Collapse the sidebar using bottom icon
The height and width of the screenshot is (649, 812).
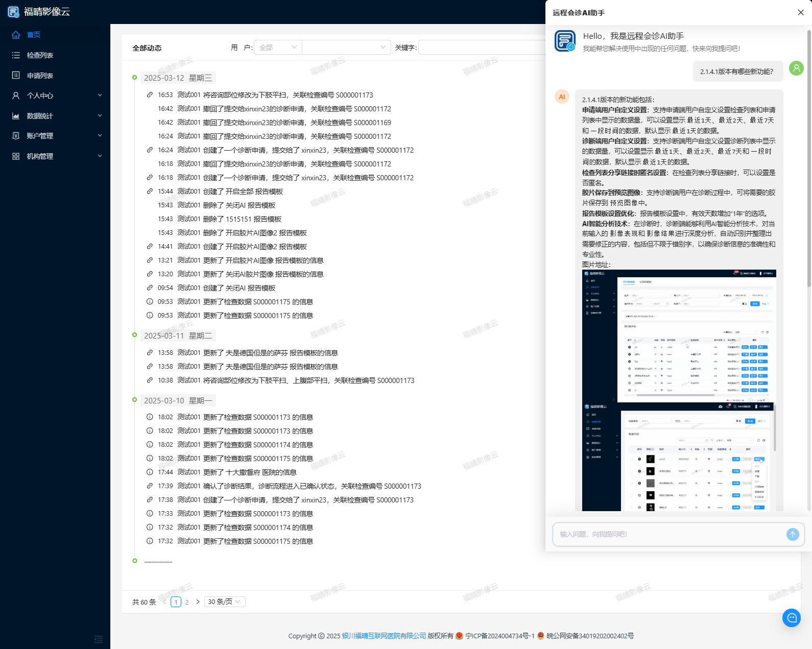[99, 639]
